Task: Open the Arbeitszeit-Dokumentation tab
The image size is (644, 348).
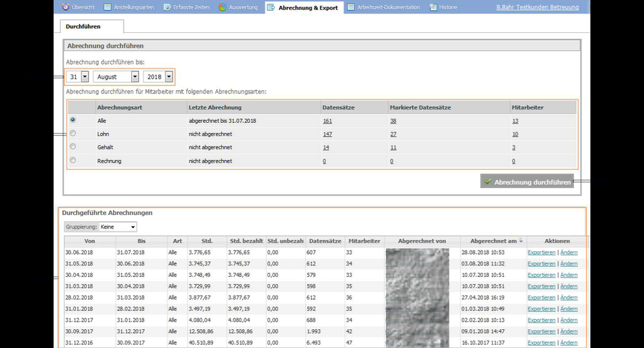Action: [389, 7]
